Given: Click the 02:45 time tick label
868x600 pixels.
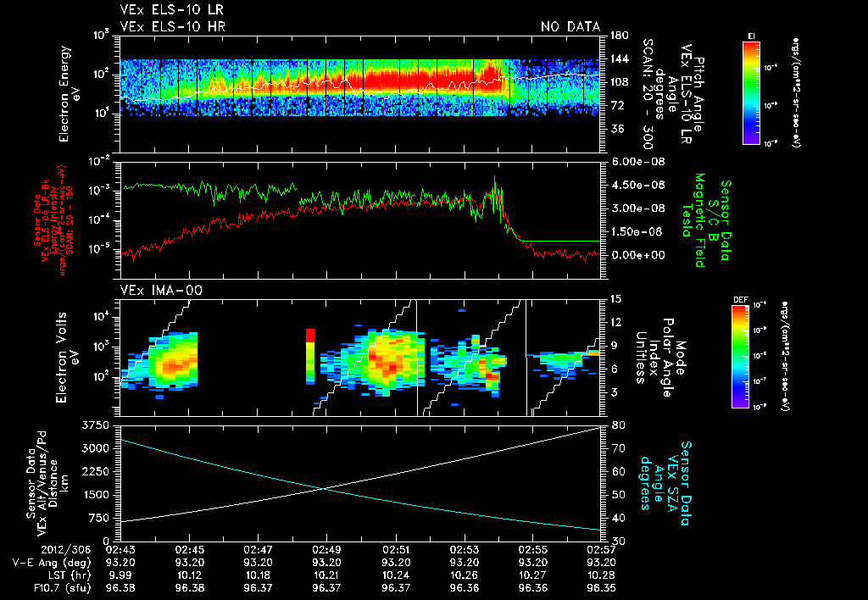Looking at the screenshot, I should tap(189, 550).
